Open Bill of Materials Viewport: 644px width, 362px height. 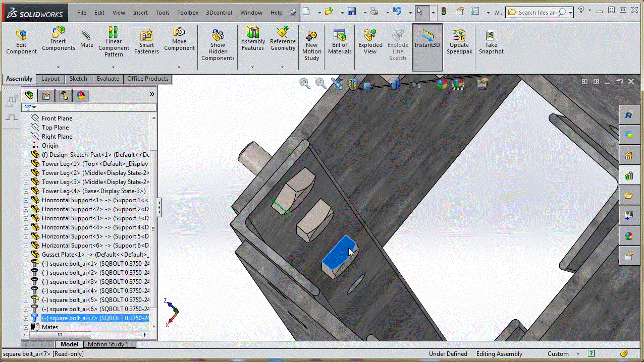340,42
